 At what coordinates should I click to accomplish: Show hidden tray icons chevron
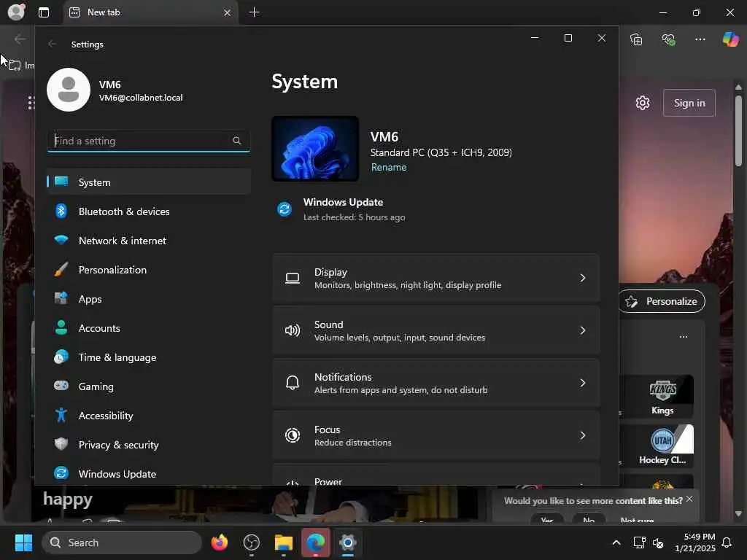616,542
